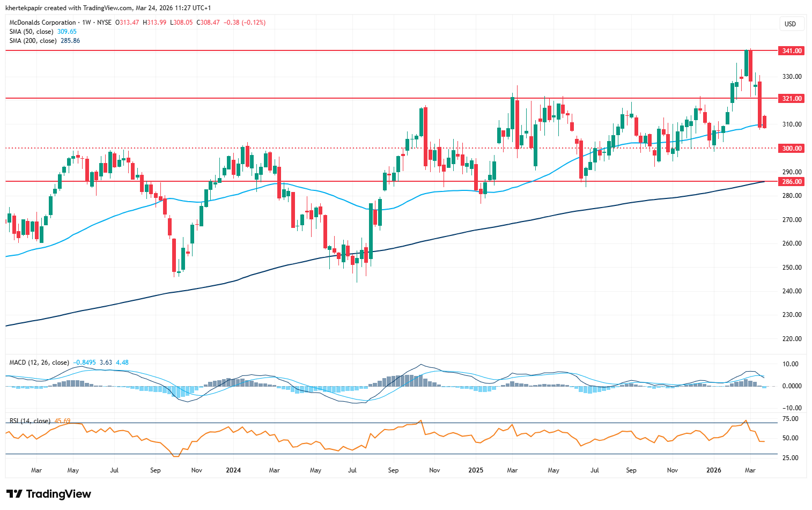Click the 2026 label on time axis
This screenshot has width=812, height=510.
[x=713, y=470]
